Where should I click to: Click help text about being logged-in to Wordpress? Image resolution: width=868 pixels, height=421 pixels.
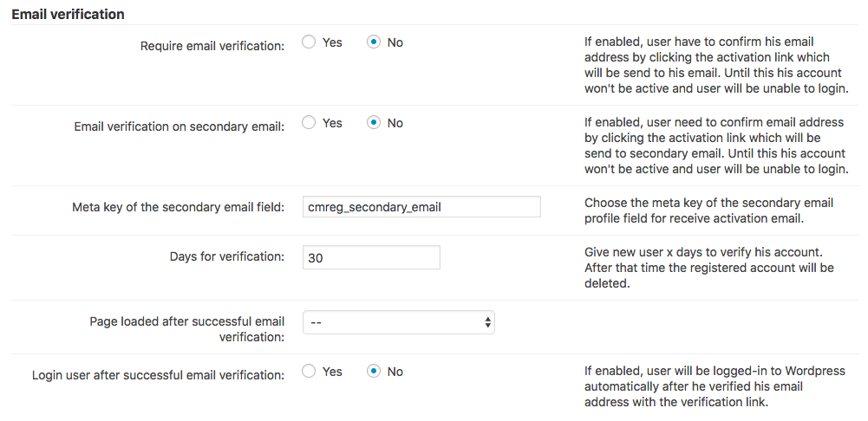(714, 386)
